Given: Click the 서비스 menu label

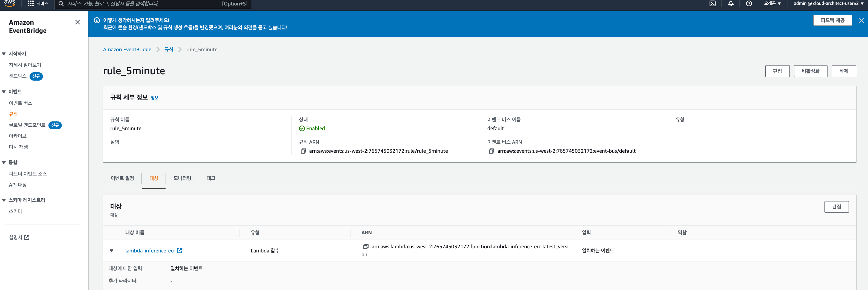Looking at the screenshot, I should pos(42,3).
